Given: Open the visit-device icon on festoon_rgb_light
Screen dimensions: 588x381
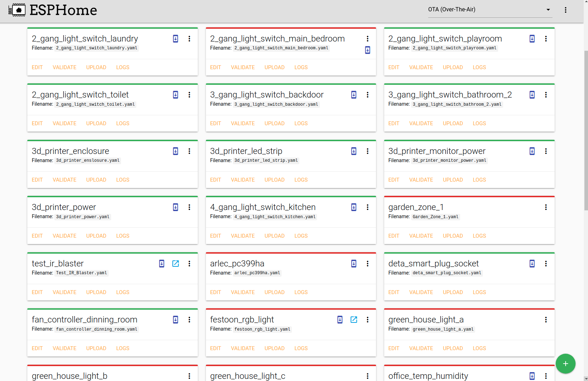Looking at the screenshot, I should pyautogui.click(x=354, y=320).
